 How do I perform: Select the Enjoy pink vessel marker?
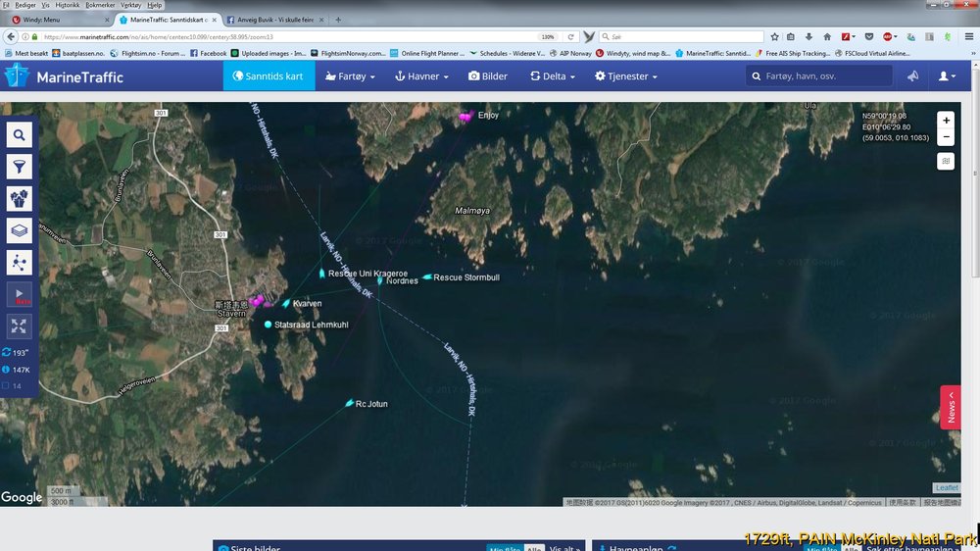(x=465, y=116)
